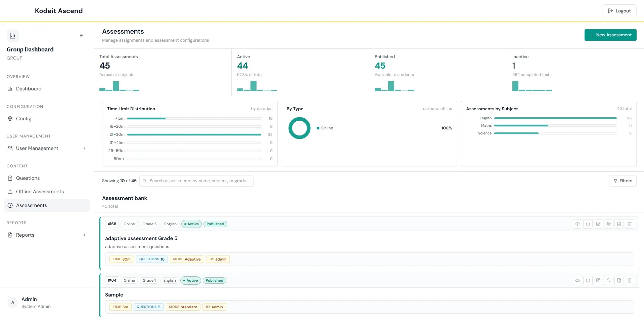Viewport: 644px width, 317px height.
Task: Click the Kodeit Ascend logo text
Action: click(59, 11)
